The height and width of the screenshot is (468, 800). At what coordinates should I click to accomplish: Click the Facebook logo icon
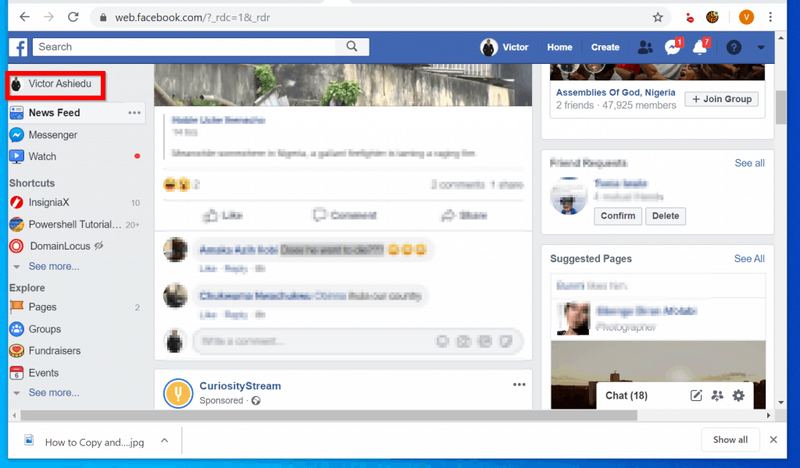click(x=18, y=47)
